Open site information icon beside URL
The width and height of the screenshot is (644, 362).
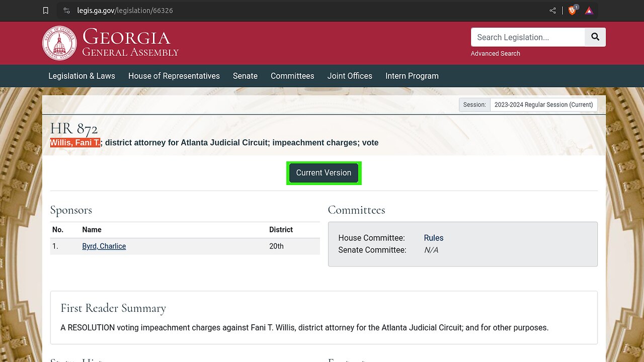tap(67, 11)
